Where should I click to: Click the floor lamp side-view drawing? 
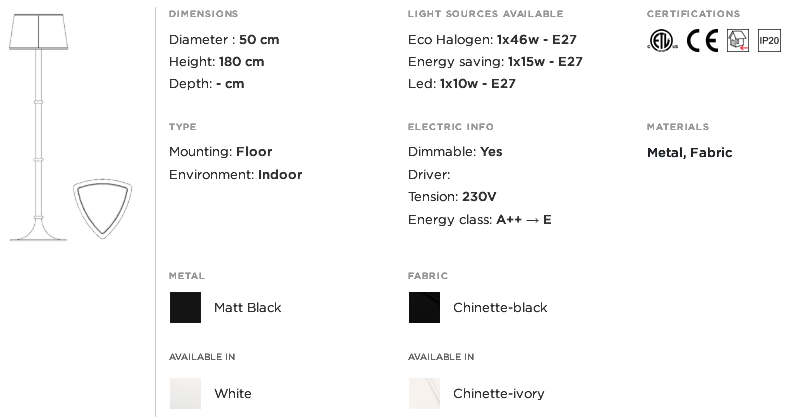click(39, 127)
